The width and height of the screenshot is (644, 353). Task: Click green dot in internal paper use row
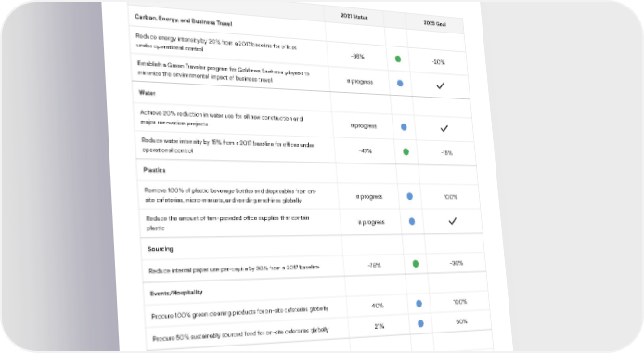coord(415,264)
